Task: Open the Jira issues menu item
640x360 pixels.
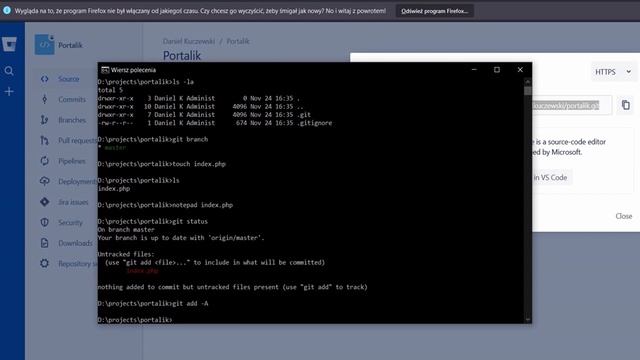Action: point(73,202)
